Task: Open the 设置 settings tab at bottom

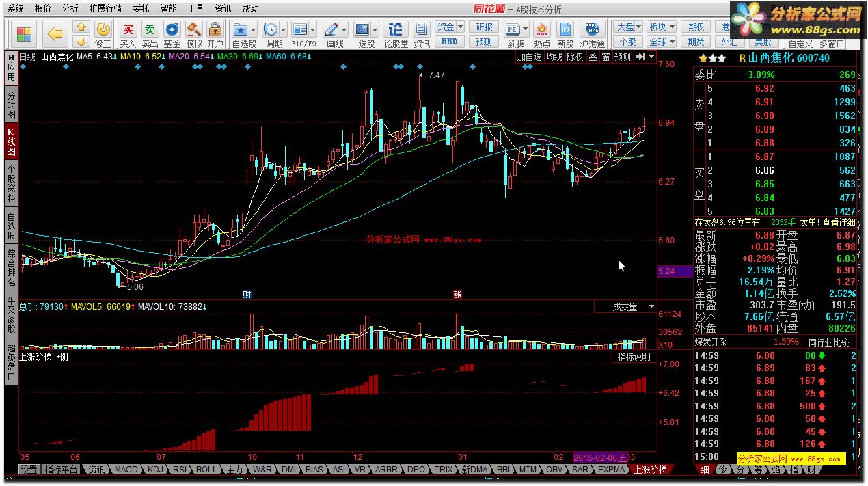Action: 29,470
